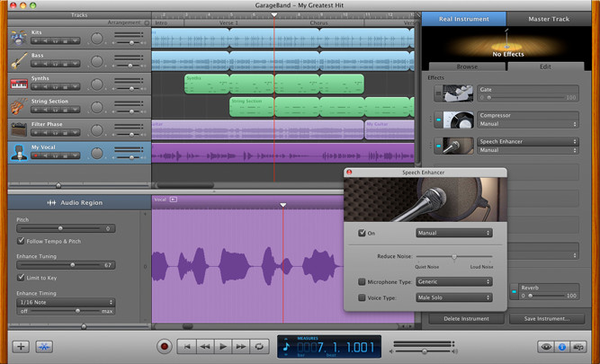
Task: Turn off the Reverb effect switch
Action: pos(514,292)
